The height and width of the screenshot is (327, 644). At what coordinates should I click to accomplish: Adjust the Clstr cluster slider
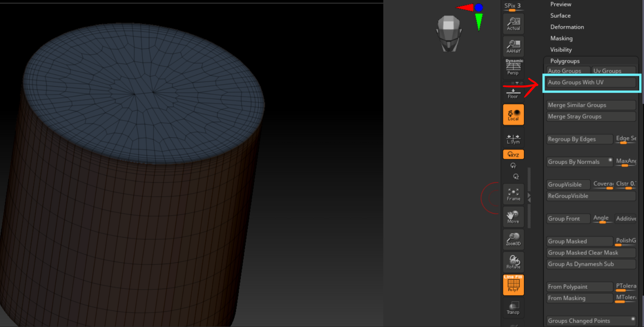tap(626, 185)
